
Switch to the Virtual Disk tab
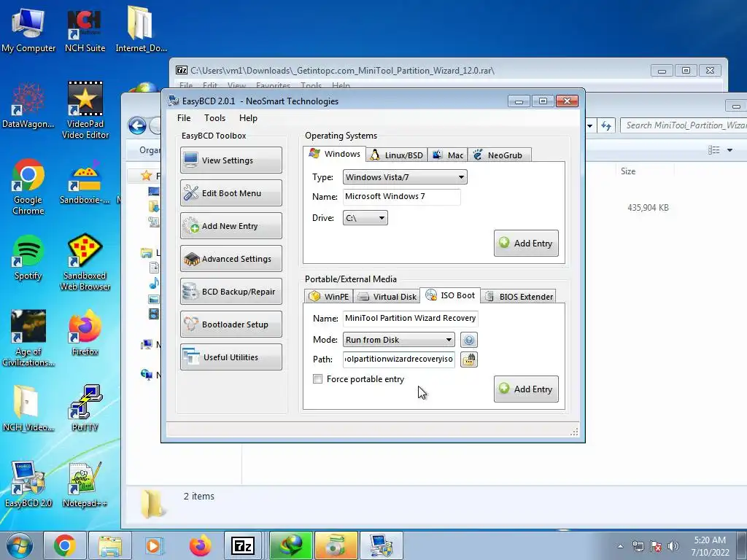[x=387, y=296]
